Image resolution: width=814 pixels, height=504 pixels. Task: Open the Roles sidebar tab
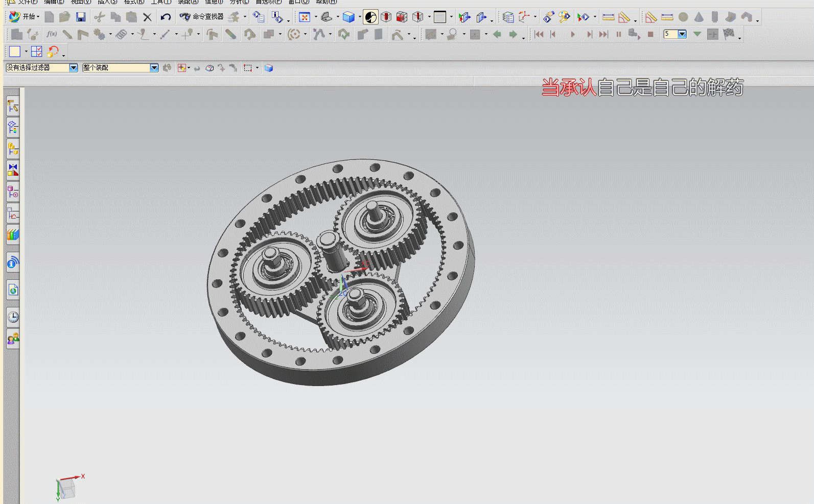(13, 339)
